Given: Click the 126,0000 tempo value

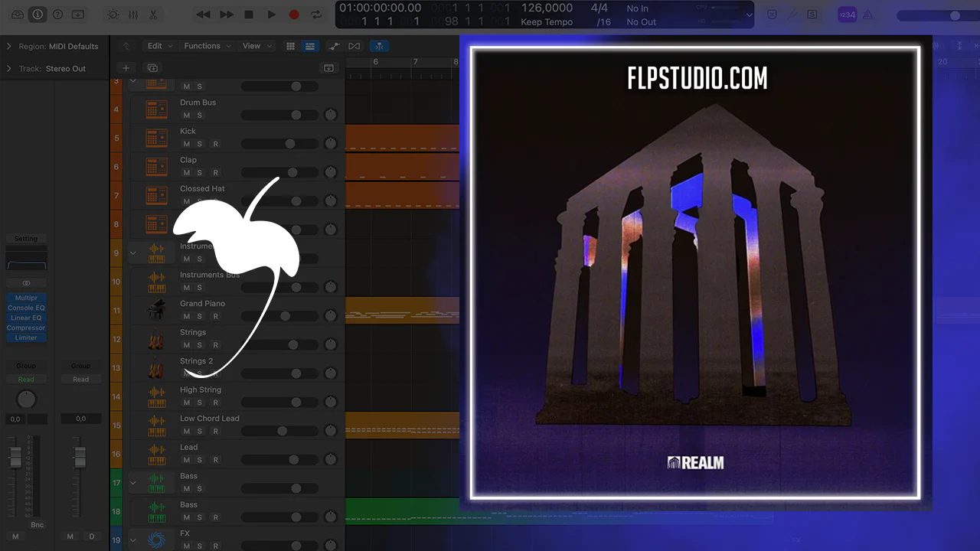Looking at the screenshot, I should pyautogui.click(x=547, y=8).
